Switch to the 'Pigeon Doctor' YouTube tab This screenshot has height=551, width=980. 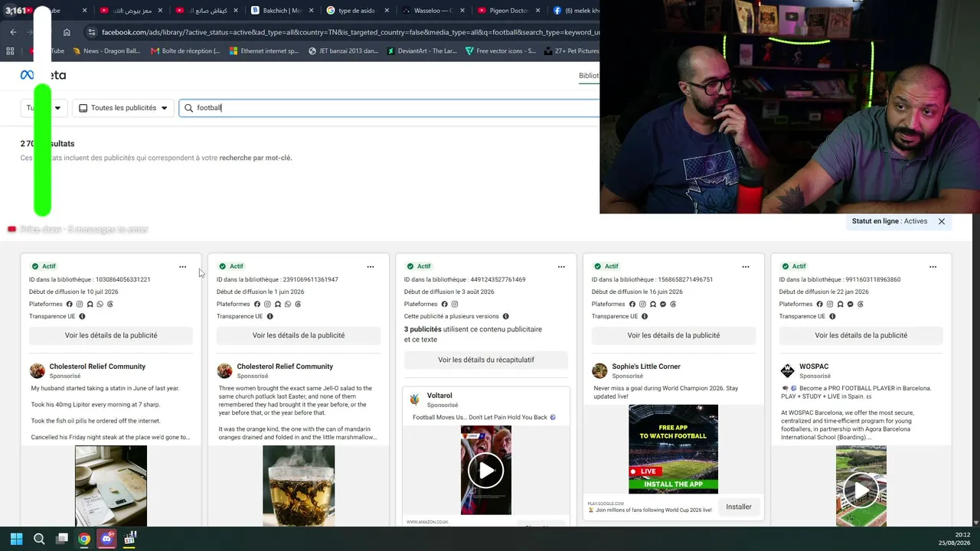coord(508,11)
